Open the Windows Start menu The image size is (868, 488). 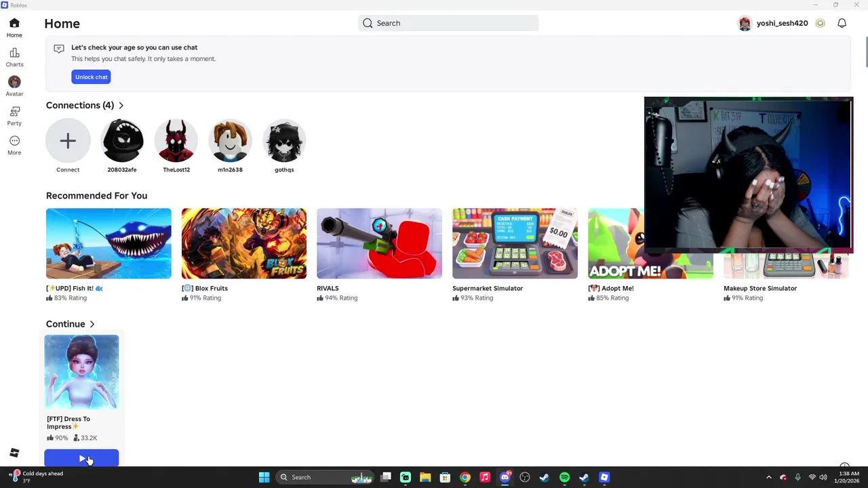pos(264,477)
